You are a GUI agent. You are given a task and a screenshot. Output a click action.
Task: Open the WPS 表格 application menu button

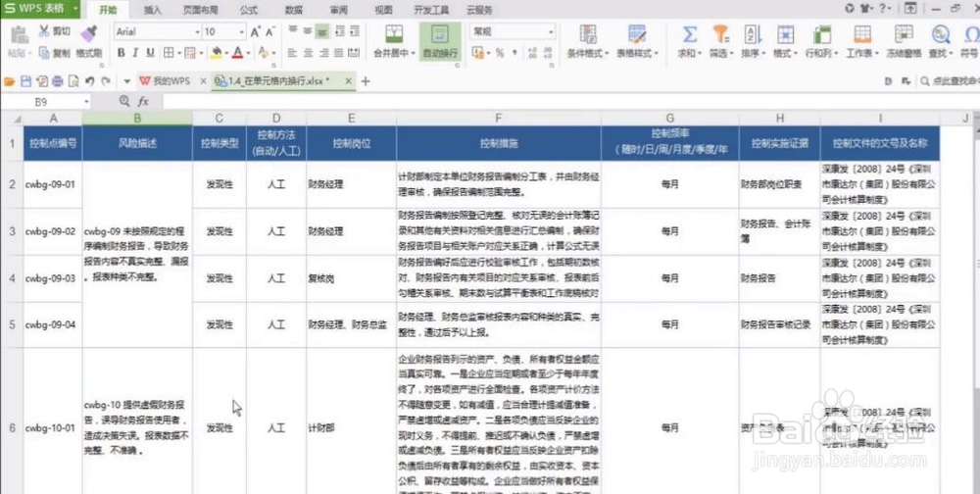tap(40, 9)
